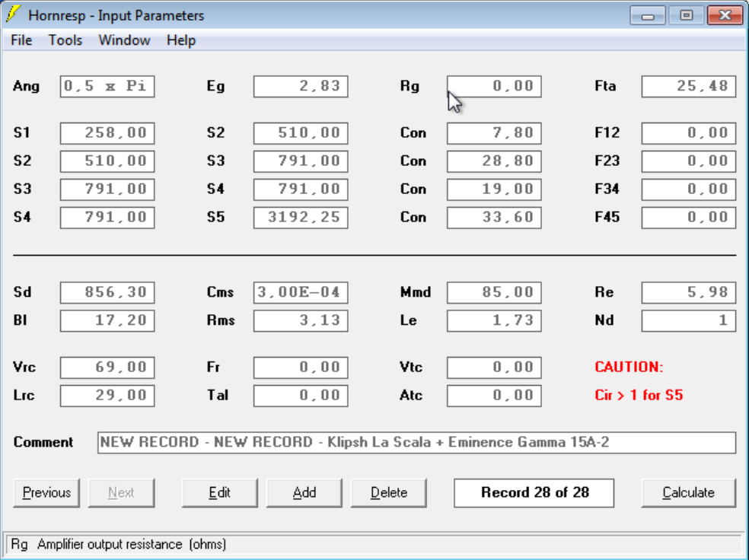Click the F34 input field
The image size is (749, 560).
pyautogui.click(x=689, y=189)
